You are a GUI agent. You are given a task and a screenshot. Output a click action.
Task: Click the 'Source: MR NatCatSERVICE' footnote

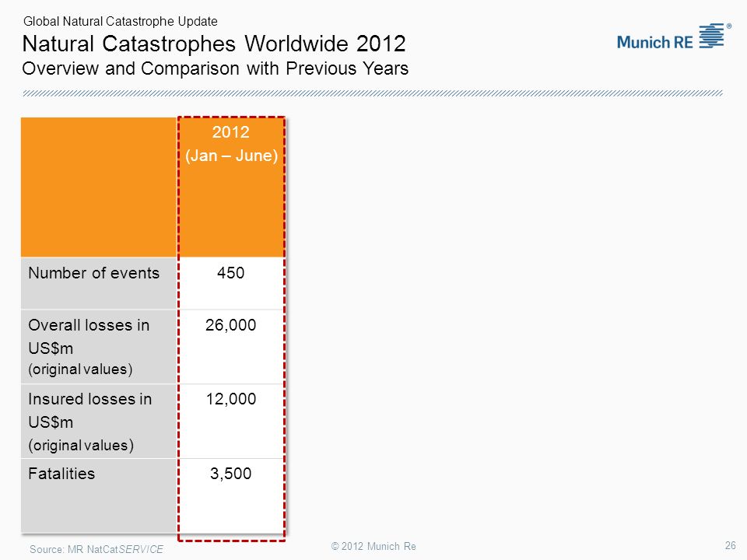coord(96,549)
